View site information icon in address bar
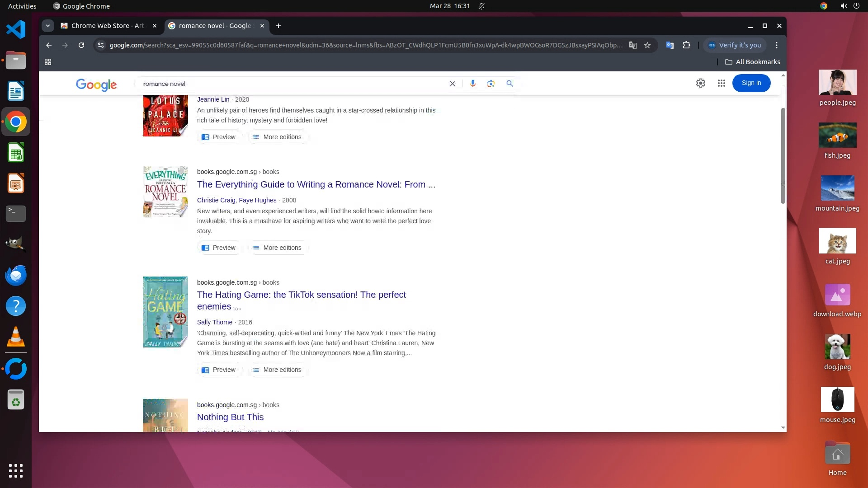 pyautogui.click(x=101, y=45)
